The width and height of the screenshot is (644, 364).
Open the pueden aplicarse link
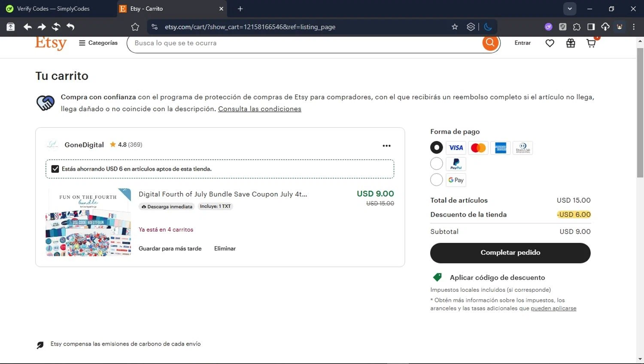[x=553, y=308]
